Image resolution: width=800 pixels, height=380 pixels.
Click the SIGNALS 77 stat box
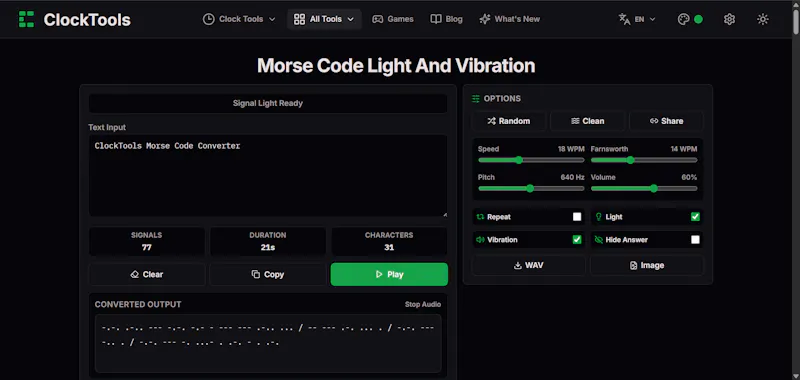147,241
